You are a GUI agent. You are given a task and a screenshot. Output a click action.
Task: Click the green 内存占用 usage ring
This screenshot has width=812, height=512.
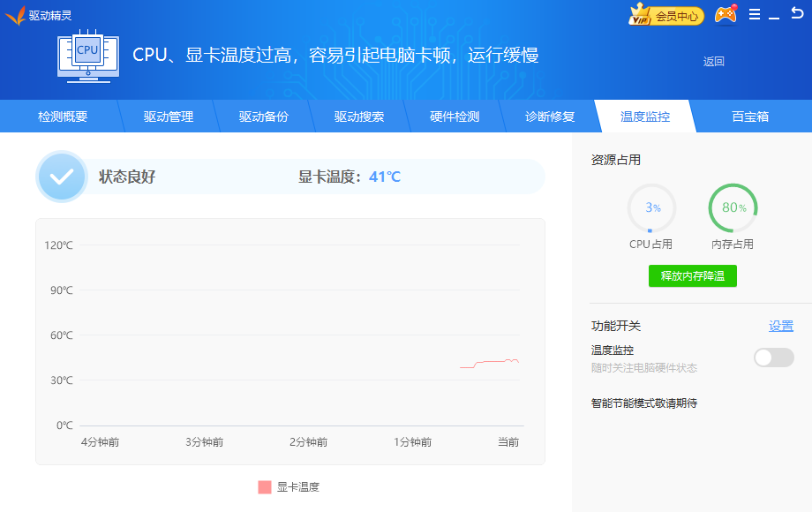coord(733,207)
